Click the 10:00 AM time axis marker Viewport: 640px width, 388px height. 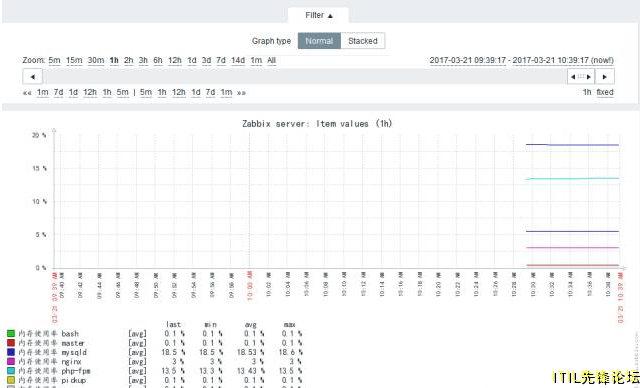250,286
